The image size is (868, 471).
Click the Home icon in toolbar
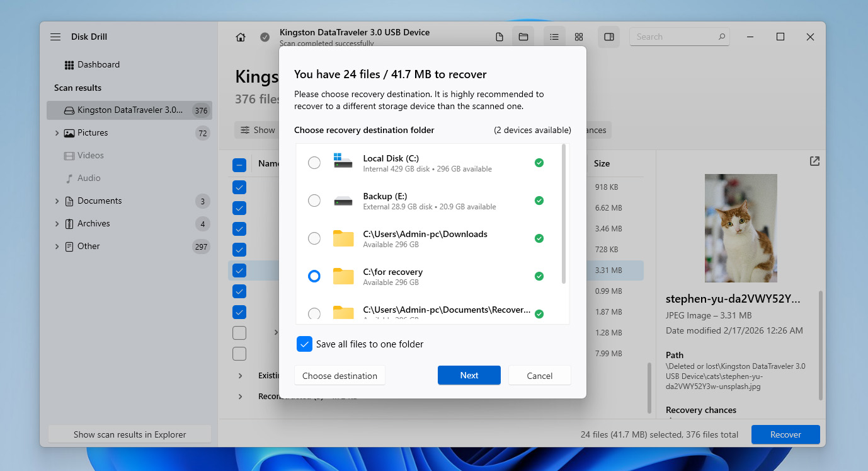click(241, 37)
